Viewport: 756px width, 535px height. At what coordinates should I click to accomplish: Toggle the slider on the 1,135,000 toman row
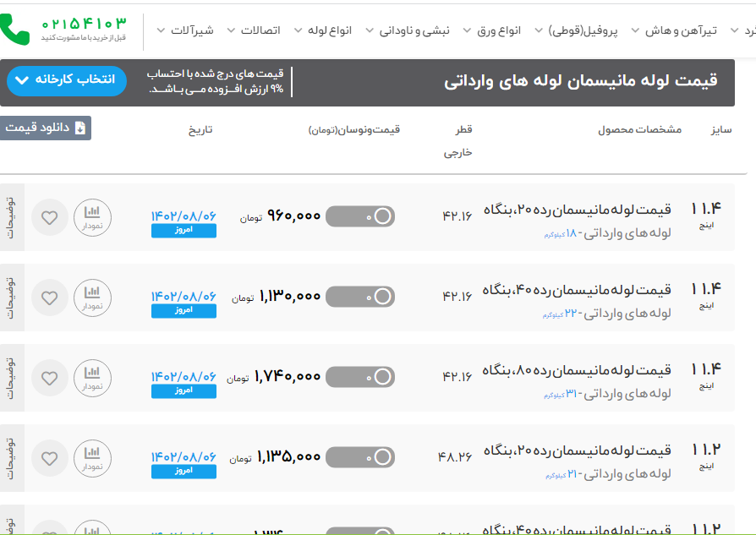click(360, 457)
